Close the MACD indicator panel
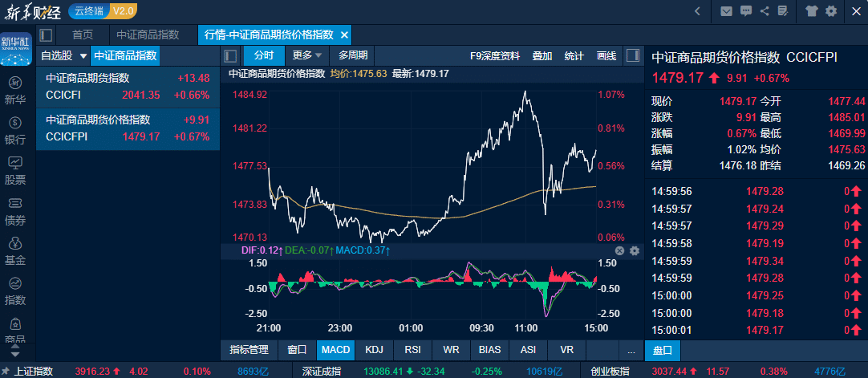The height and width of the screenshot is (378, 868). pos(619,250)
